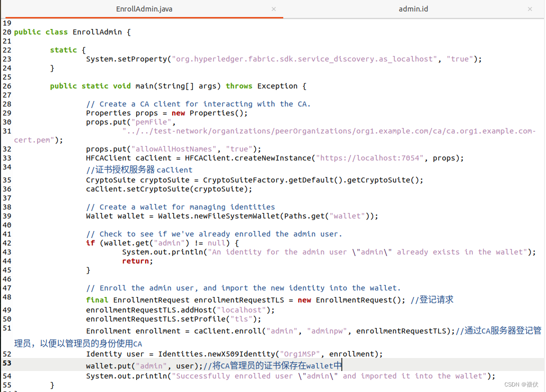The image size is (546, 392).
Task: Open the admin.id tab
Action: pos(413,9)
